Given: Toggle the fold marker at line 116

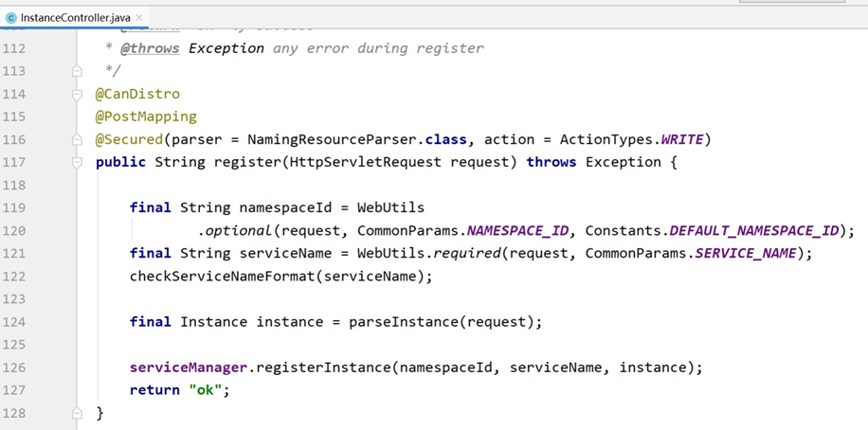Looking at the screenshot, I should pyautogui.click(x=77, y=139).
